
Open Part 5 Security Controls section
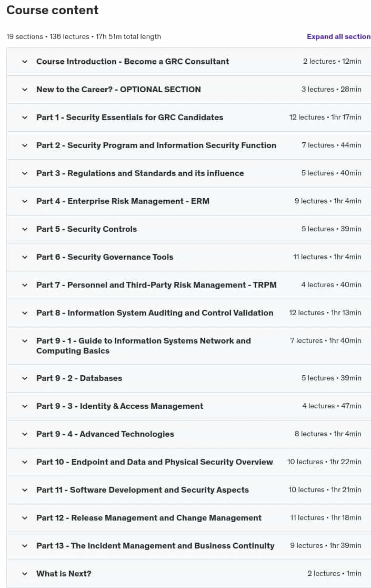coord(189,229)
